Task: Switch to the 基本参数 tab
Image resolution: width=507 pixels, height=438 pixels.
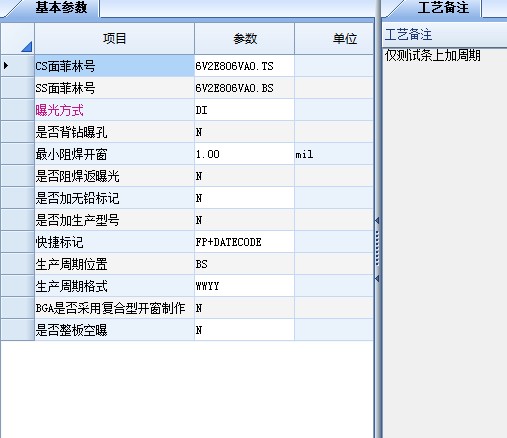Action: [61, 8]
